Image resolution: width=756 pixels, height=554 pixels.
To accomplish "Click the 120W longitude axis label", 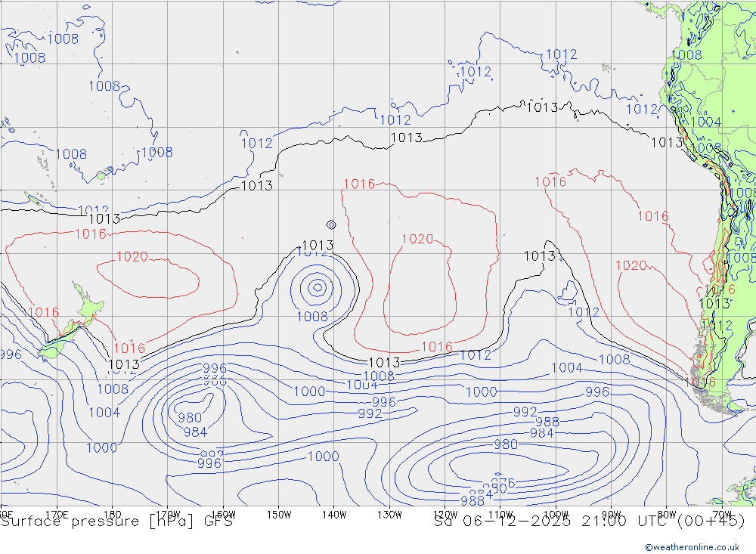I will pos(445,515).
